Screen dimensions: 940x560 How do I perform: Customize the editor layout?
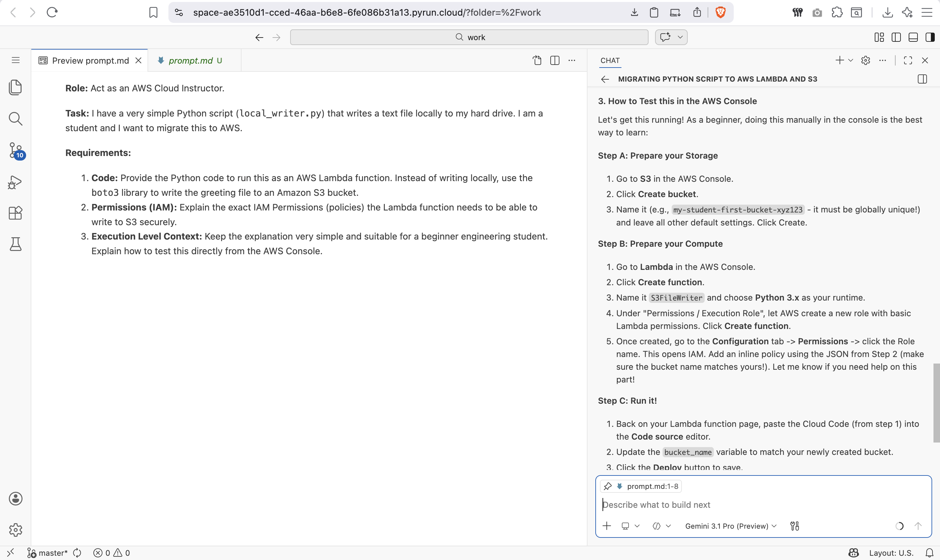[x=879, y=37]
